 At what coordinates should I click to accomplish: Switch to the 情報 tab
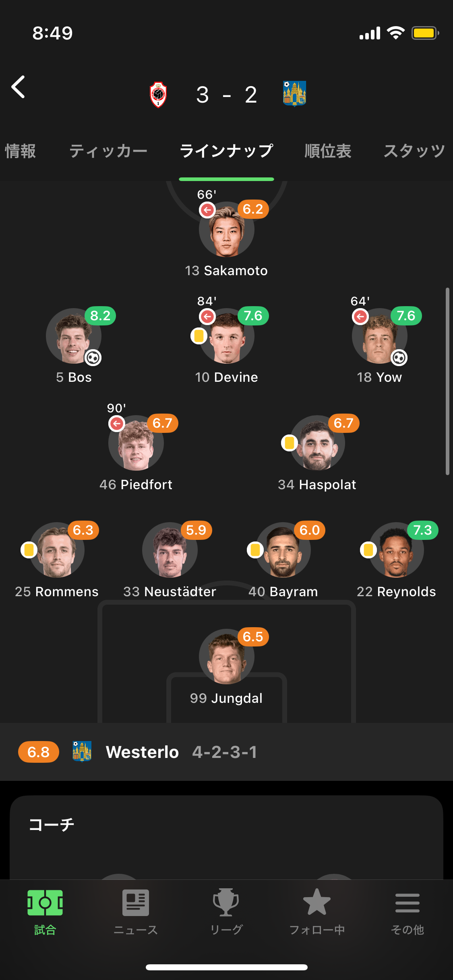[x=20, y=151]
